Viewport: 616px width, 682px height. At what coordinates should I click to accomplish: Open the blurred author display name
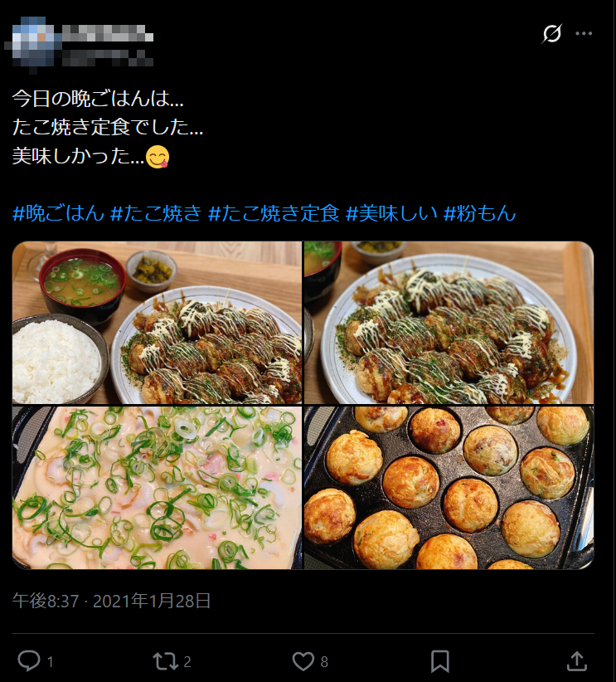point(108,33)
